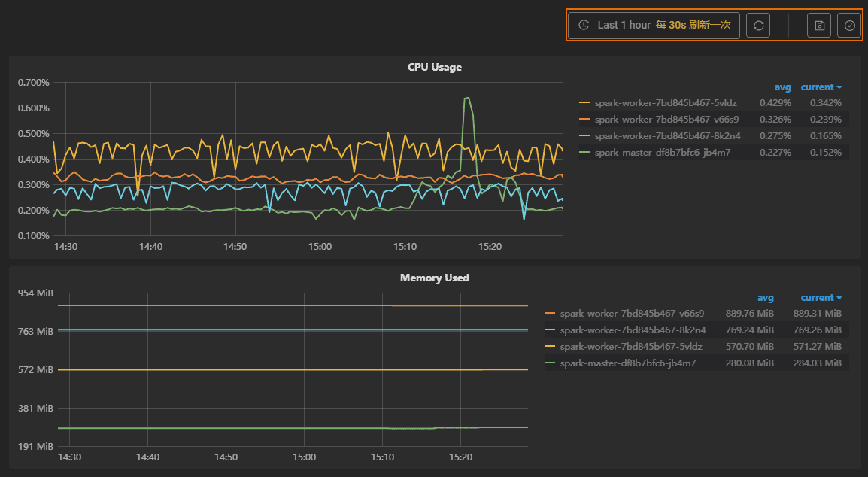
Task: Click cyan color line for 8k2n4 in Memory legend
Action: point(550,330)
